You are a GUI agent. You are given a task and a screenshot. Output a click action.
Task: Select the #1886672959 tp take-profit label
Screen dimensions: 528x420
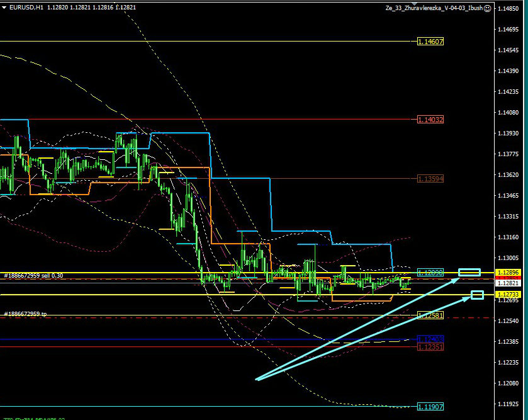pos(25,314)
